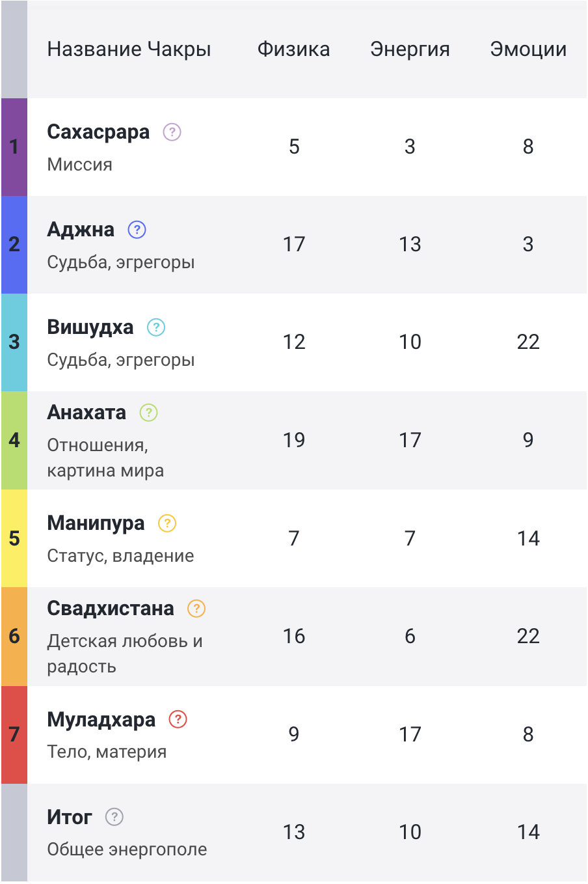
Task: Open the Свадхистана help tooltip icon
Action: [x=196, y=609]
